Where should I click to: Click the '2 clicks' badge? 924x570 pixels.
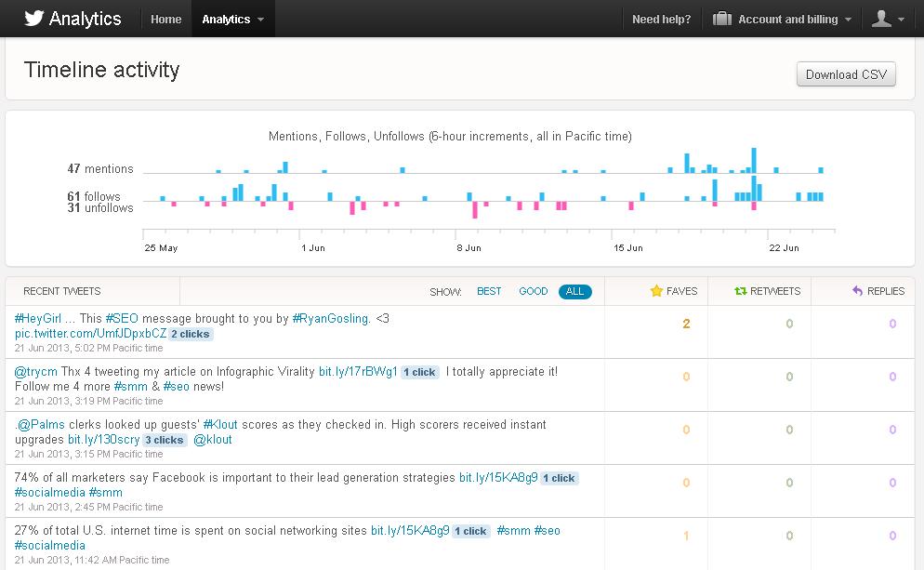191,334
